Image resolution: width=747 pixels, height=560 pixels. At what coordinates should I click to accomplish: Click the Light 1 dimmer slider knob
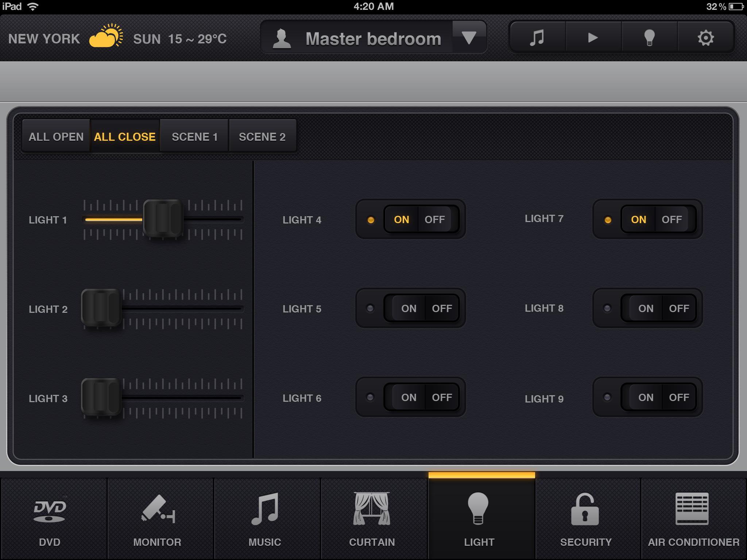click(x=163, y=219)
